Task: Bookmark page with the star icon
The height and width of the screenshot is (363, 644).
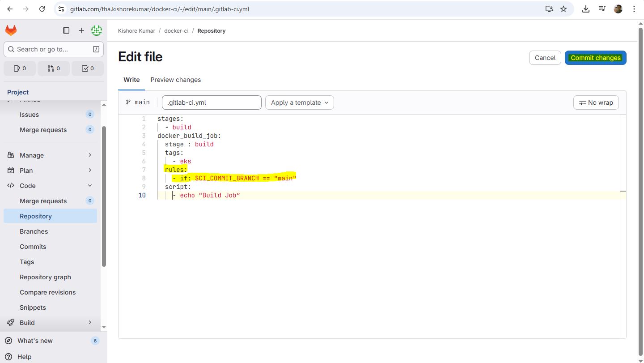Action: 563,9
